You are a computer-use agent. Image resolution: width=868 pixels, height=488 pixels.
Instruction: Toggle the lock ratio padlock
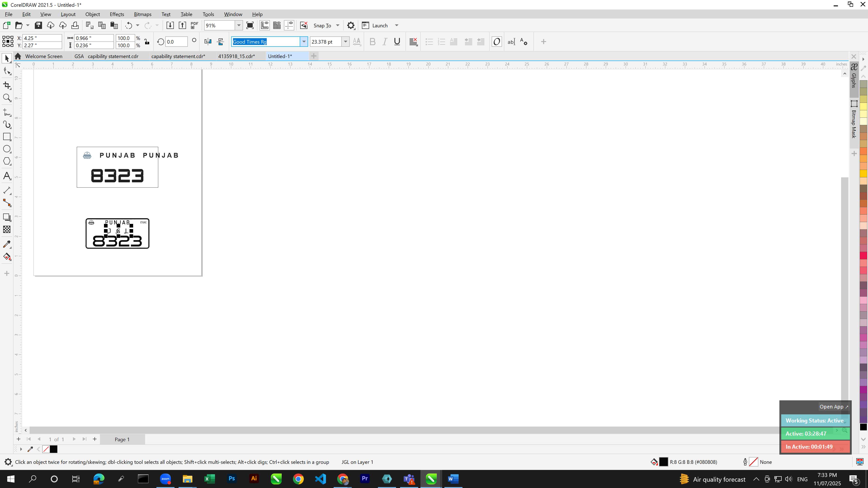tap(147, 42)
